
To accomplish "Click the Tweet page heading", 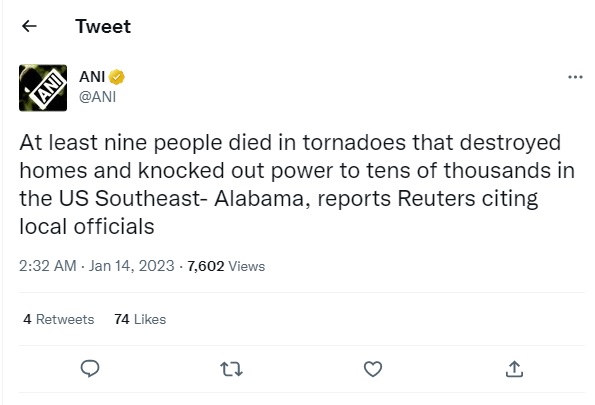I will tap(103, 27).
